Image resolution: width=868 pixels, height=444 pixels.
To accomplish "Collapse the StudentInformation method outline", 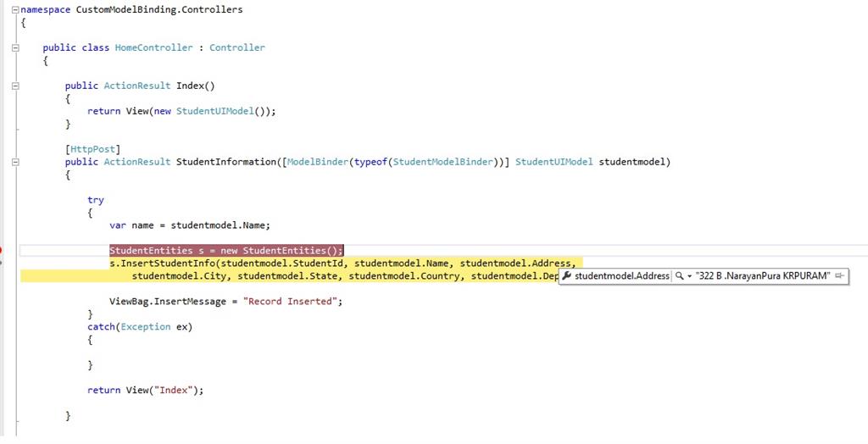I will point(15,162).
